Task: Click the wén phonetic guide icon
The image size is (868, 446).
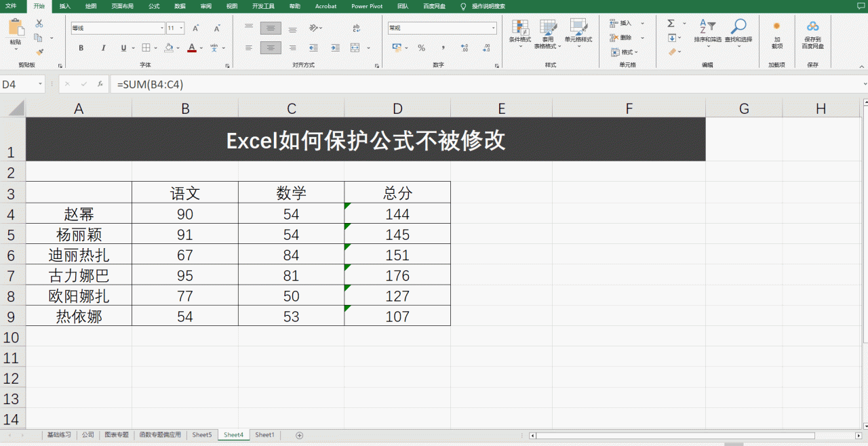Action: click(214, 48)
